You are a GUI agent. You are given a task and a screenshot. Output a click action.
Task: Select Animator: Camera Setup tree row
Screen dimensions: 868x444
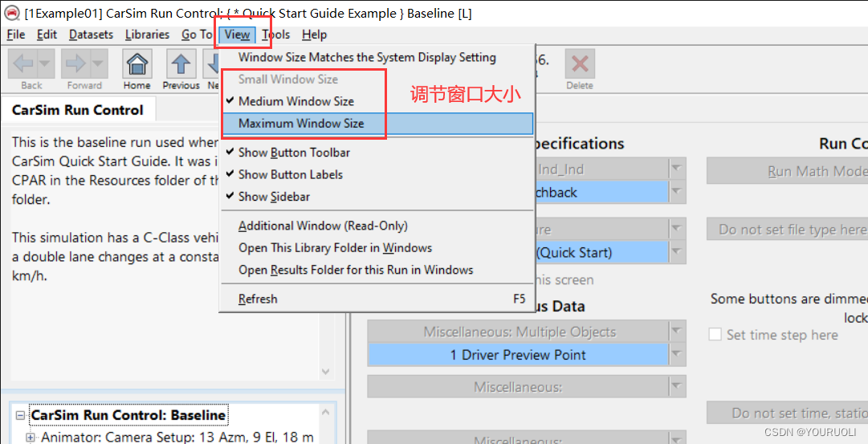pyautogui.click(x=177, y=438)
